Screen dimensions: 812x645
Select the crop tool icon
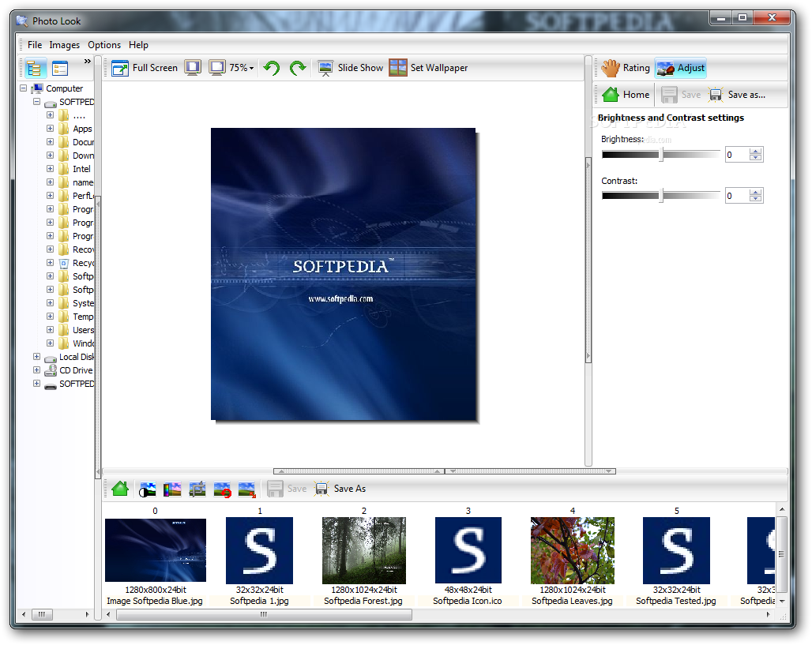197,489
